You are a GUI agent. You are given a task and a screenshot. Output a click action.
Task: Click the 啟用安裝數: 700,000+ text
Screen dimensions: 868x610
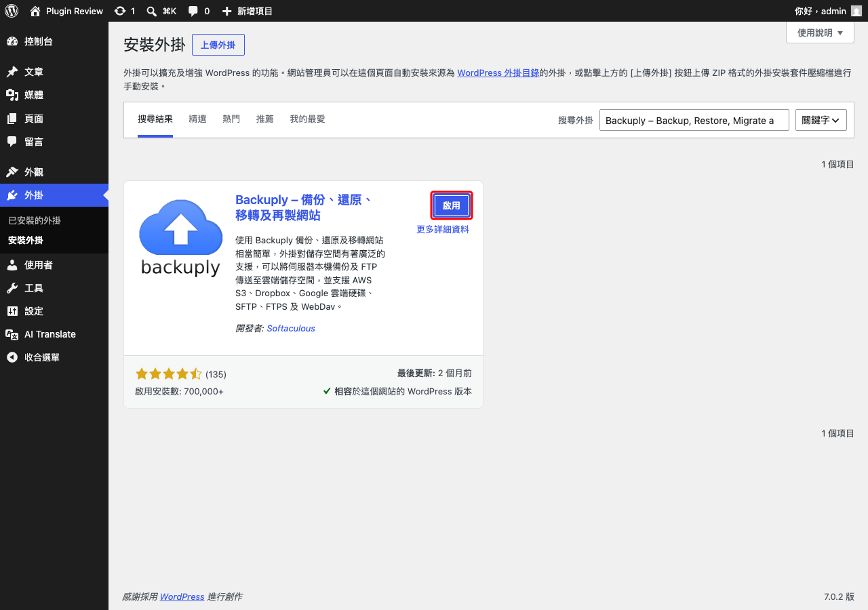180,392
